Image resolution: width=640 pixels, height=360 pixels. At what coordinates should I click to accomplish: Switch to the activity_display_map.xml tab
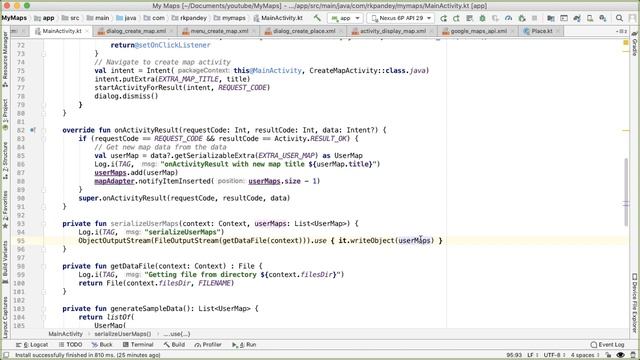[x=393, y=31]
